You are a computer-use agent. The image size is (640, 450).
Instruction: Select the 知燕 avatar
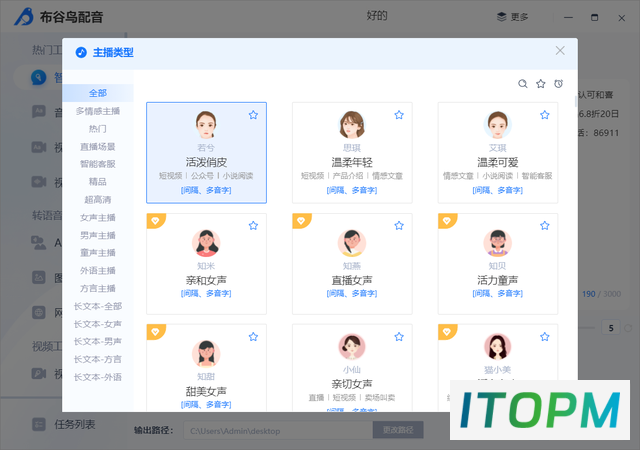(x=352, y=243)
